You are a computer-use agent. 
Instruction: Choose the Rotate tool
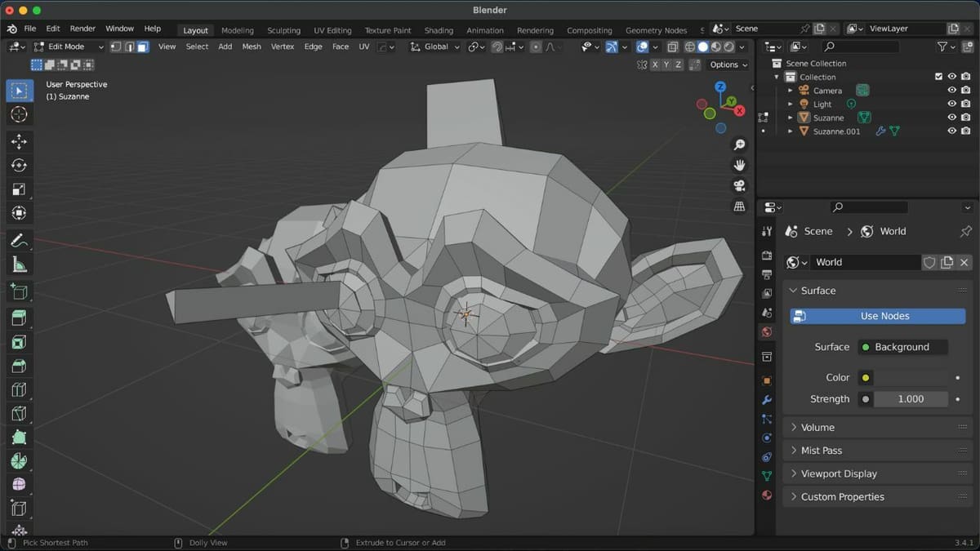[20, 166]
